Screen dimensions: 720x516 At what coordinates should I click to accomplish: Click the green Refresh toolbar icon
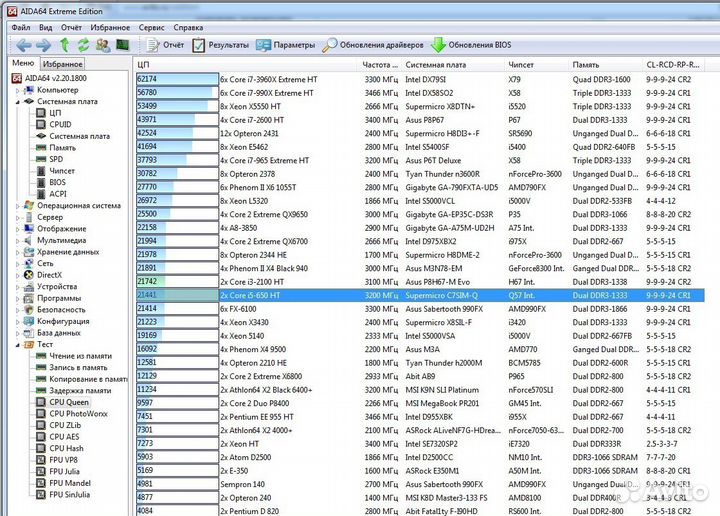point(83,45)
